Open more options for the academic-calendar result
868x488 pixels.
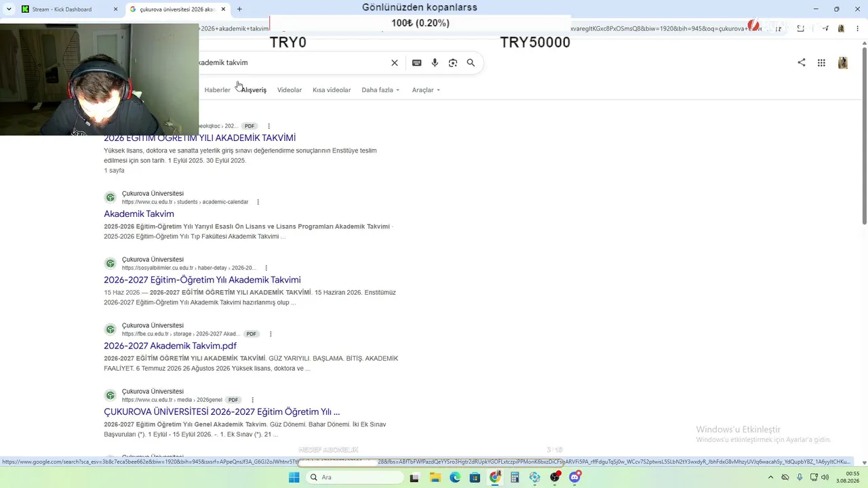pyautogui.click(x=258, y=202)
